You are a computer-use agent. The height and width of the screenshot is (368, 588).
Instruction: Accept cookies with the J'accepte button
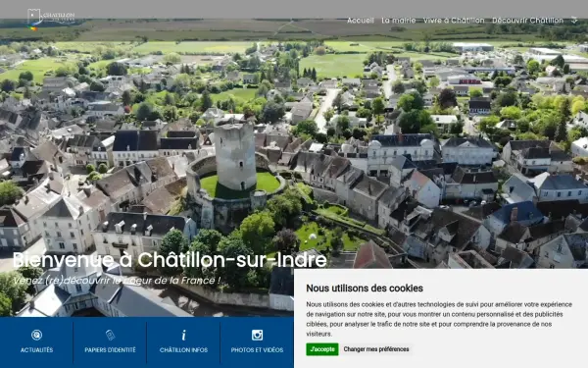click(322, 349)
